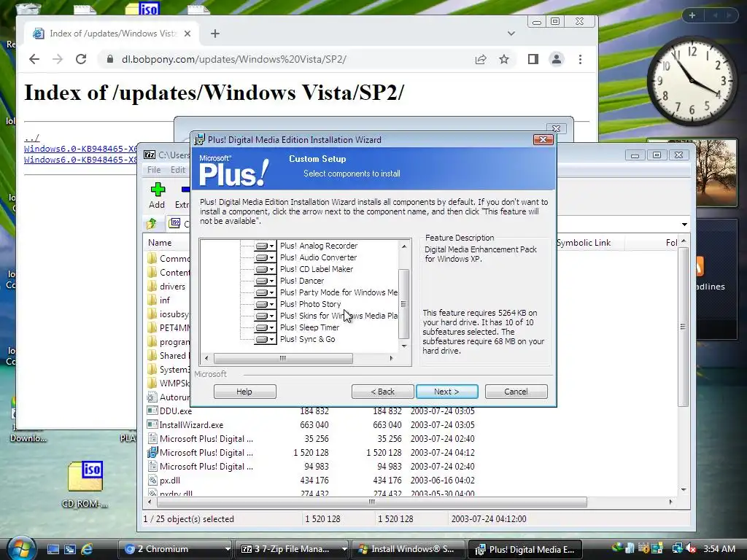Image resolution: width=747 pixels, height=560 pixels.
Task: Click the Plus! Digital Media taskbar button
Action: pyautogui.click(x=525, y=549)
